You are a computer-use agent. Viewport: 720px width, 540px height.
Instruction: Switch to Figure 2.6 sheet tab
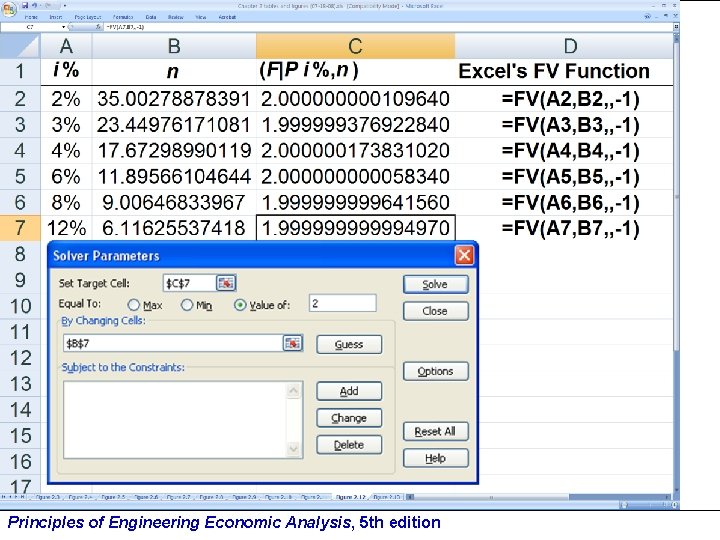click(146, 497)
